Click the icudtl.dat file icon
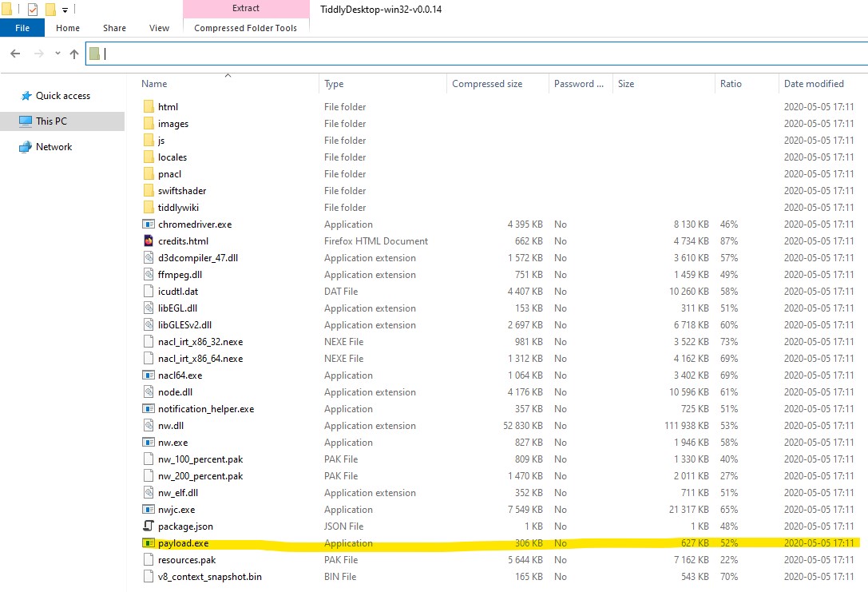 click(x=149, y=291)
